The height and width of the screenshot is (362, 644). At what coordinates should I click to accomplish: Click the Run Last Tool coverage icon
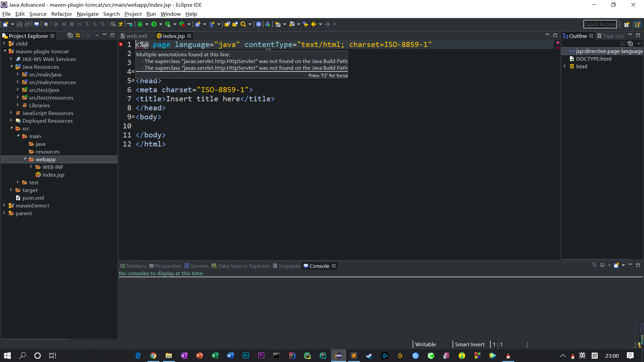point(168,24)
